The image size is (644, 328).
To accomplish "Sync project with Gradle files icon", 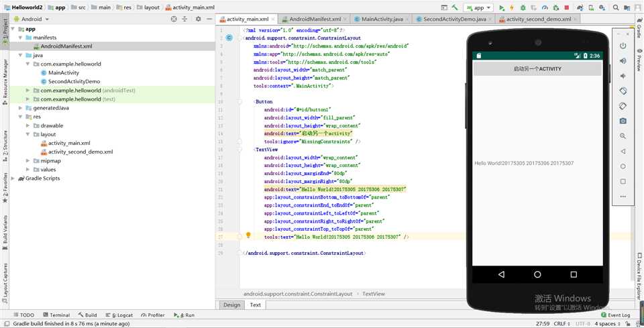I will pos(580,7).
